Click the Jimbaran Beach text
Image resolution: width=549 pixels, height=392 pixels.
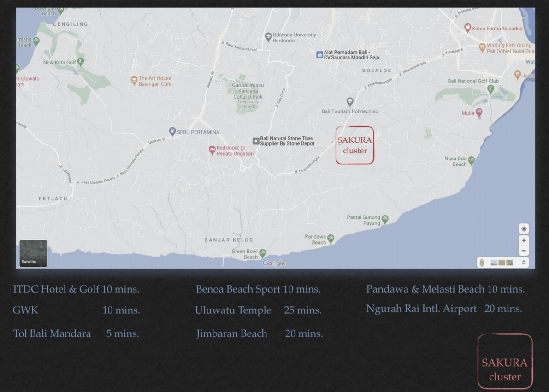click(x=232, y=333)
